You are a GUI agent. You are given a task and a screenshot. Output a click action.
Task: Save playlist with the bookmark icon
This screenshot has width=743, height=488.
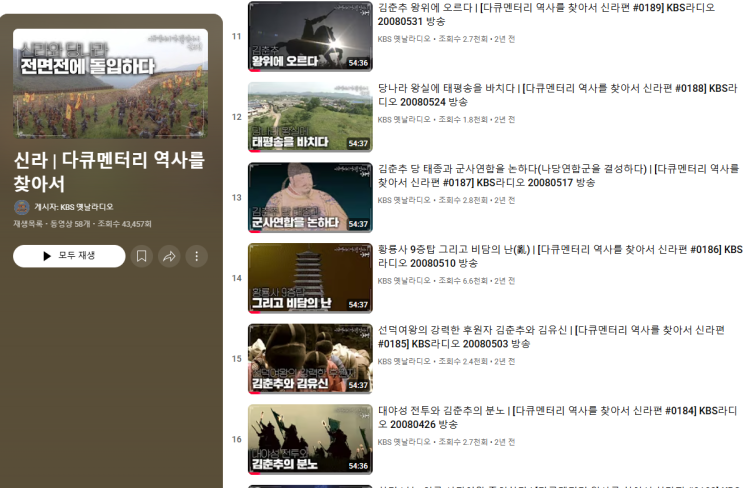click(x=141, y=256)
